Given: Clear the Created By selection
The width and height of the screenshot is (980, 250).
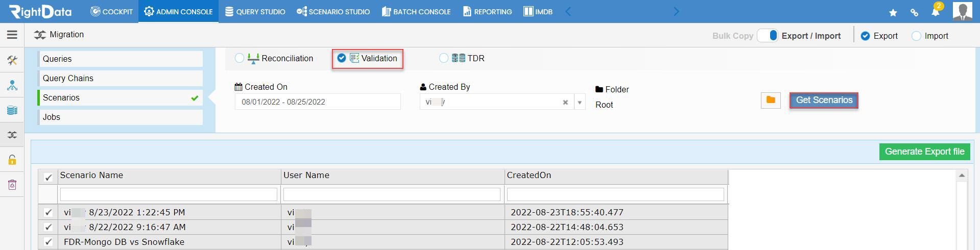Looking at the screenshot, I should (565, 102).
